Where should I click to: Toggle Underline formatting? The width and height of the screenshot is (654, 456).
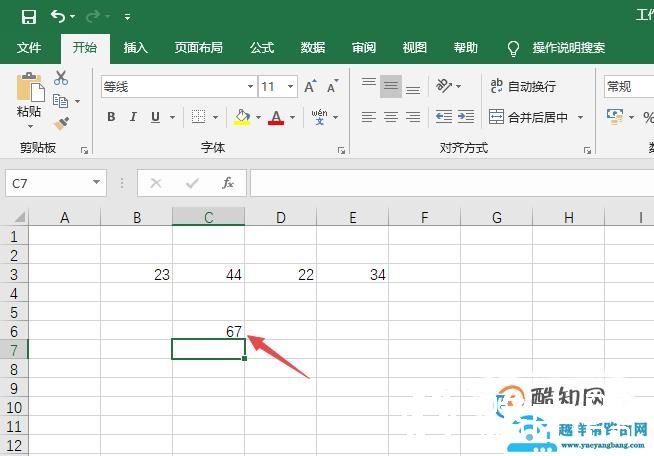[155, 117]
